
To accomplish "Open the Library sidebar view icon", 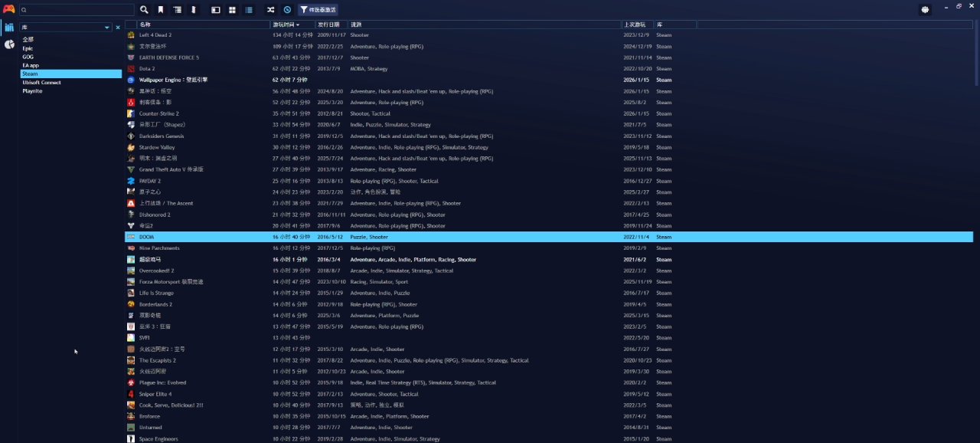I will pos(9,28).
